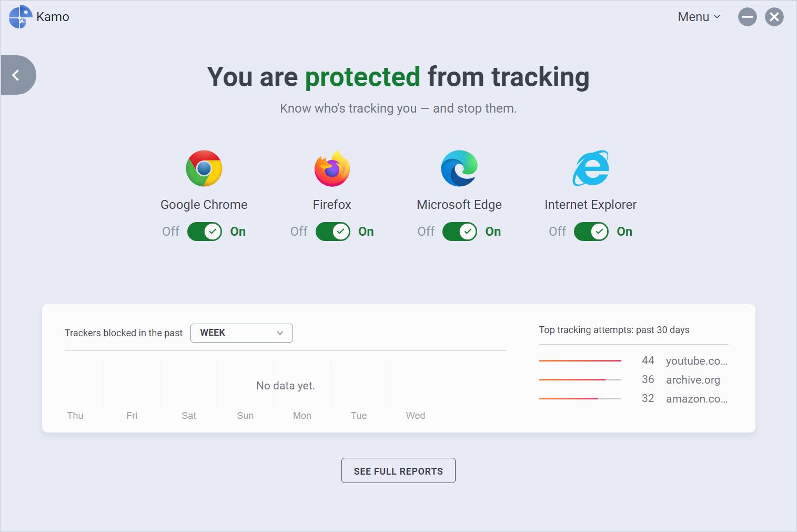Screen dimensions: 797x532
Task: Select the Google Chrome browser icon
Action: pos(204,168)
